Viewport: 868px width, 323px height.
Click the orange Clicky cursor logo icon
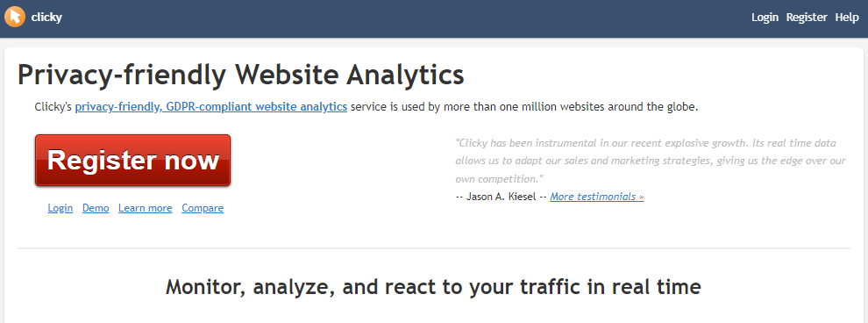tap(14, 17)
